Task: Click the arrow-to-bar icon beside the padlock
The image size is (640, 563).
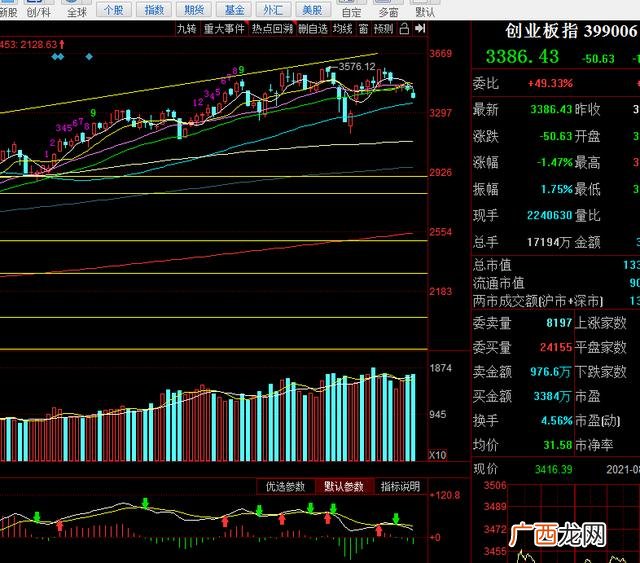Action: (420, 29)
